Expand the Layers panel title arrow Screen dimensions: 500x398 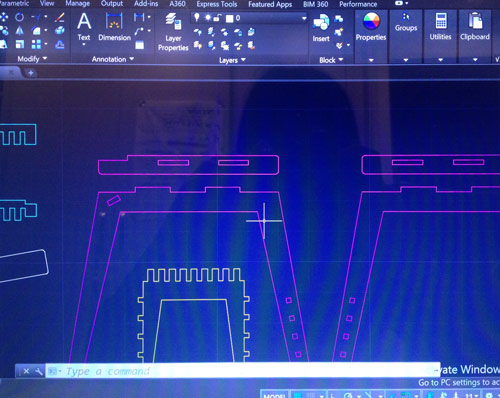243,60
